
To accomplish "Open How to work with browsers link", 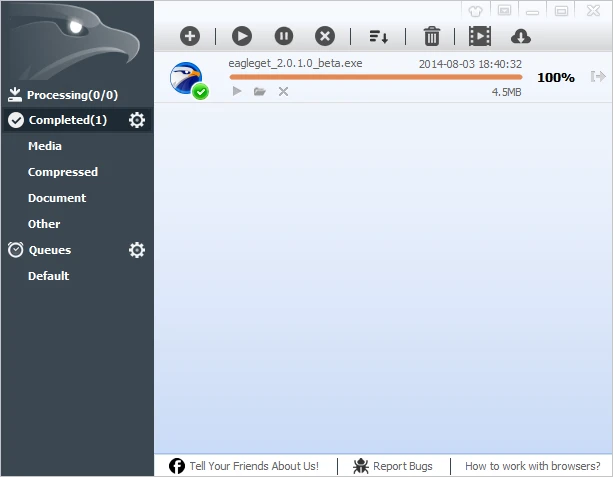I will 532,466.
